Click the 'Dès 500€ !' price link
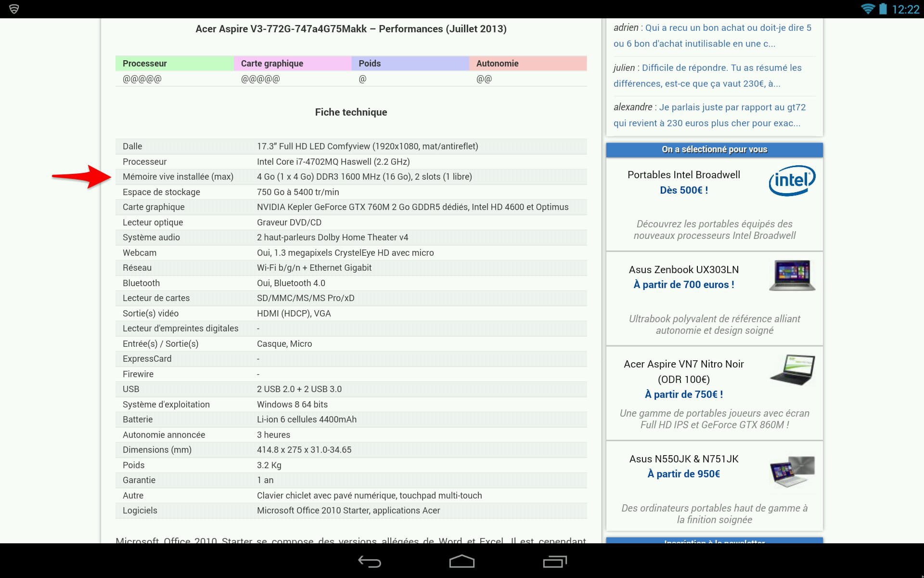This screenshot has width=924, height=578. (683, 190)
